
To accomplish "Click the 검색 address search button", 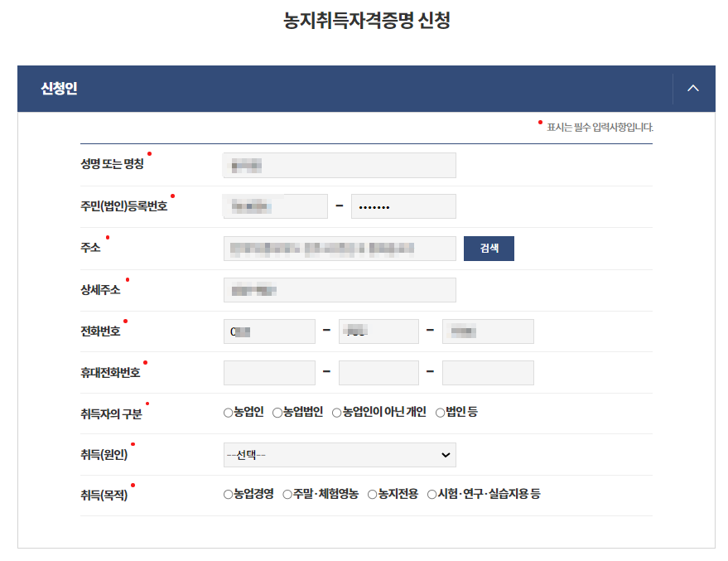I will pos(488,248).
